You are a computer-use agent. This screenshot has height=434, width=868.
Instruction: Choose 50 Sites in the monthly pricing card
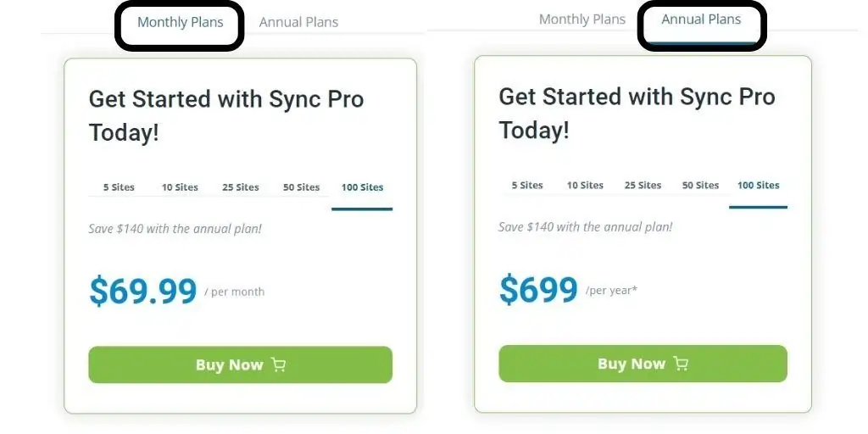(x=301, y=187)
